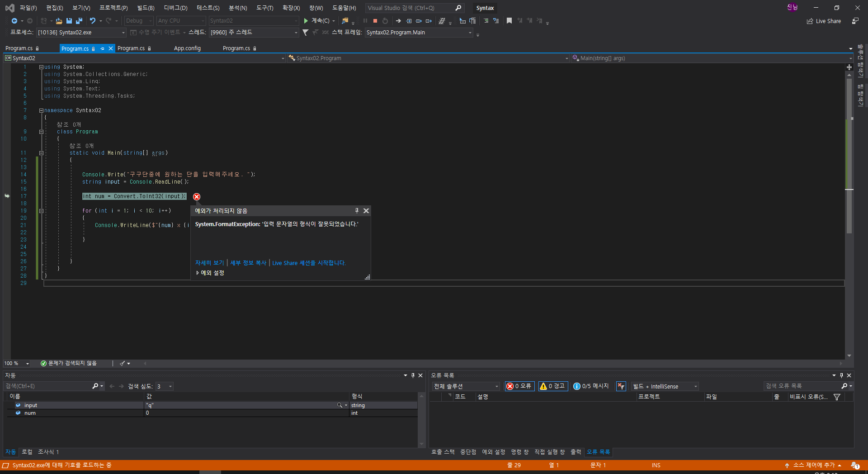Click the Show Next Statement arrow icon

(398, 21)
